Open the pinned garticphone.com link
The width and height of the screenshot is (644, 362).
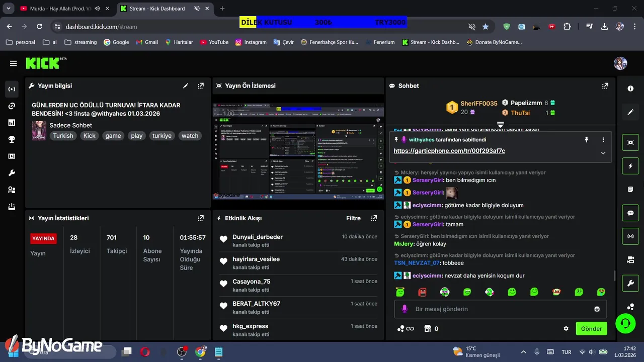coord(449,151)
